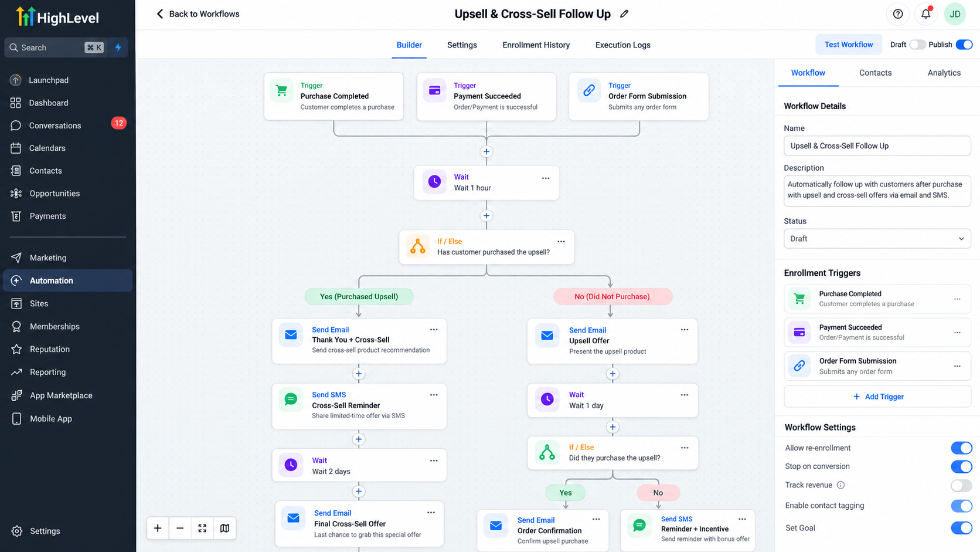The image size is (980, 552).
Task: Open options for Purchase Completed enrollment trigger
Action: [x=957, y=299]
